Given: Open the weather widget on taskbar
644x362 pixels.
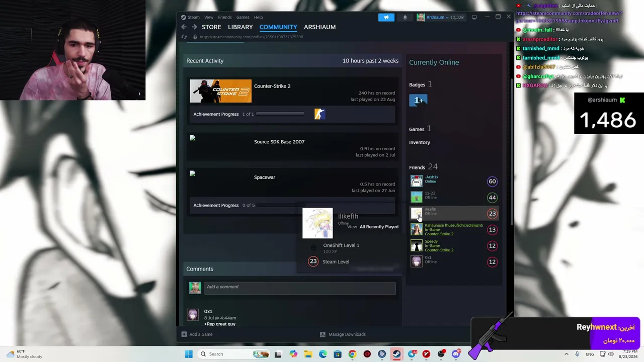Looking at the screenshot, I should [x=24, y=354].
